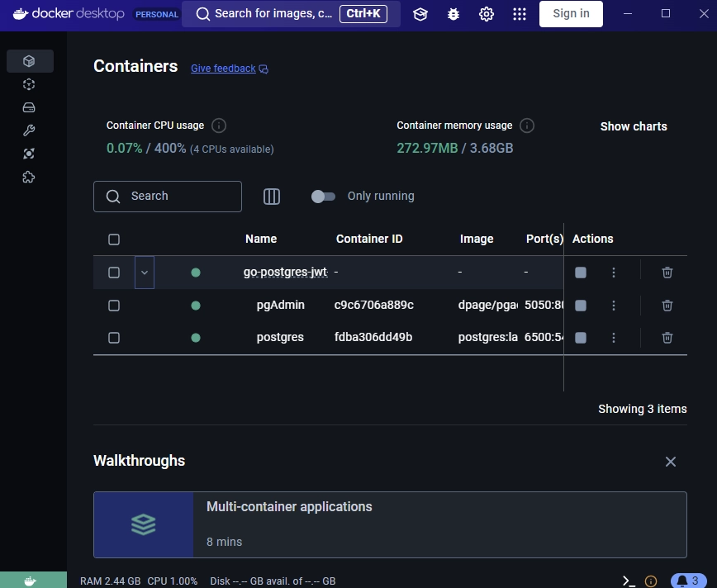Open Docker Desktop settings gear
This screenshot has height=588, width=717.
(x=486, y=14)
